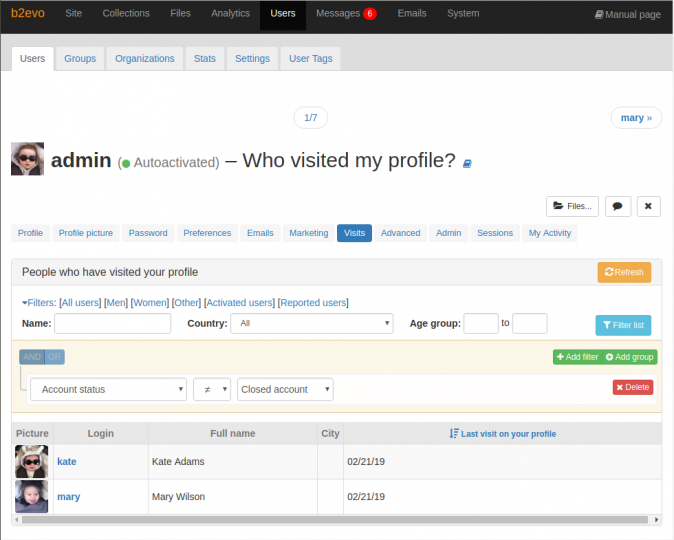Collapse the Filters section
This screenshot has height=540, width=674.
click(x=39, y=303)
